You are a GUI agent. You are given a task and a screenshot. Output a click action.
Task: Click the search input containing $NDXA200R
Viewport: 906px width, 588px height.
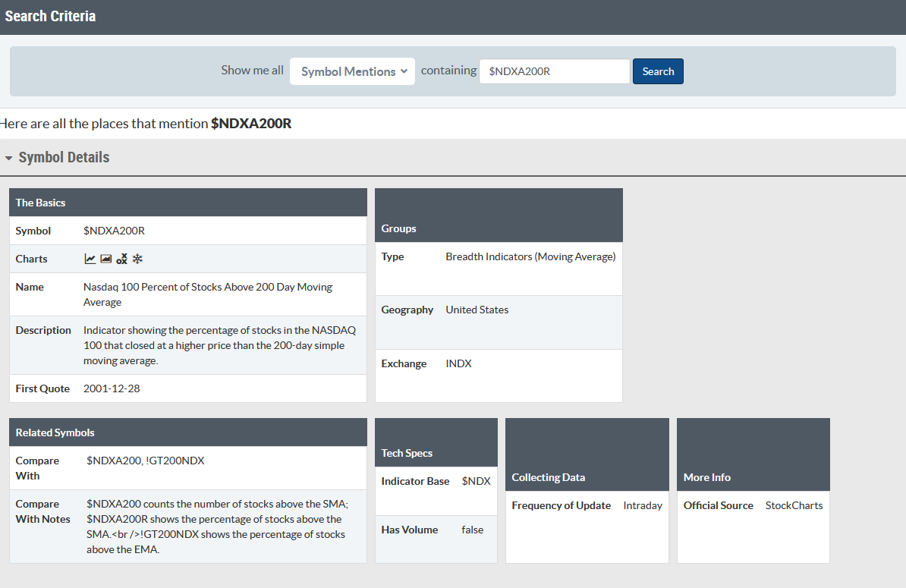point(554,71)
